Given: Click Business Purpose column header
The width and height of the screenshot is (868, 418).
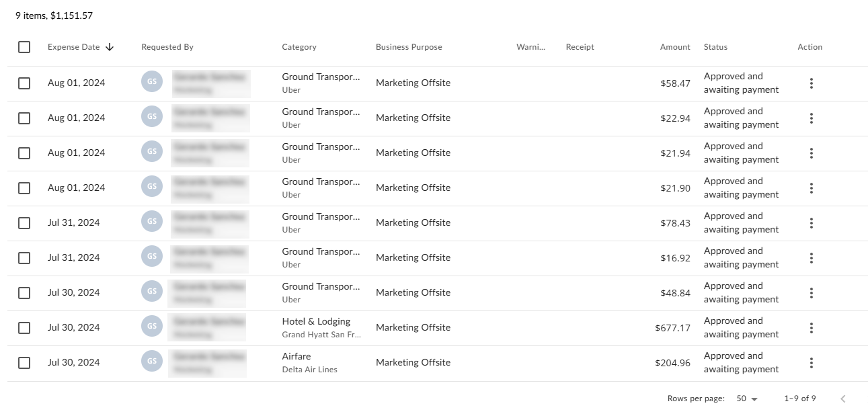Looking at the screenshot, I should pyautogui.click(x=409, y=47).
